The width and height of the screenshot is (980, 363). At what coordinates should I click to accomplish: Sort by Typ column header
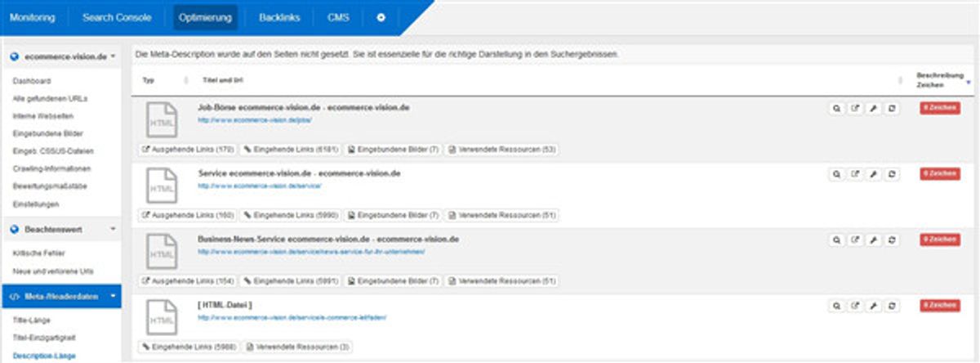(x=148, y=80)
